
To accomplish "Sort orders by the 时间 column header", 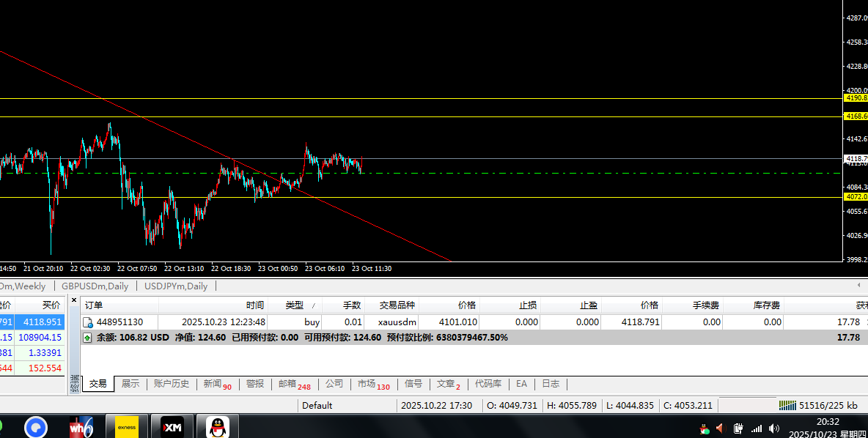I will (254, 305).
